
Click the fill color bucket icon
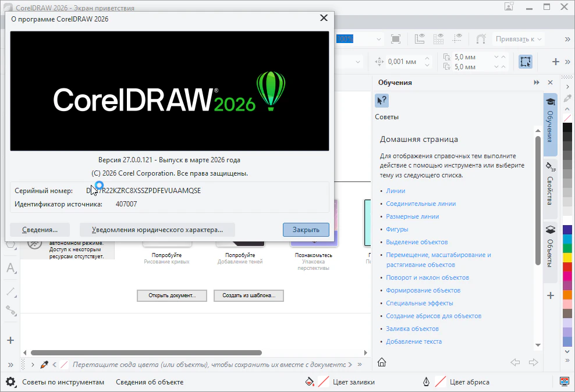click(x=310, y=382)
